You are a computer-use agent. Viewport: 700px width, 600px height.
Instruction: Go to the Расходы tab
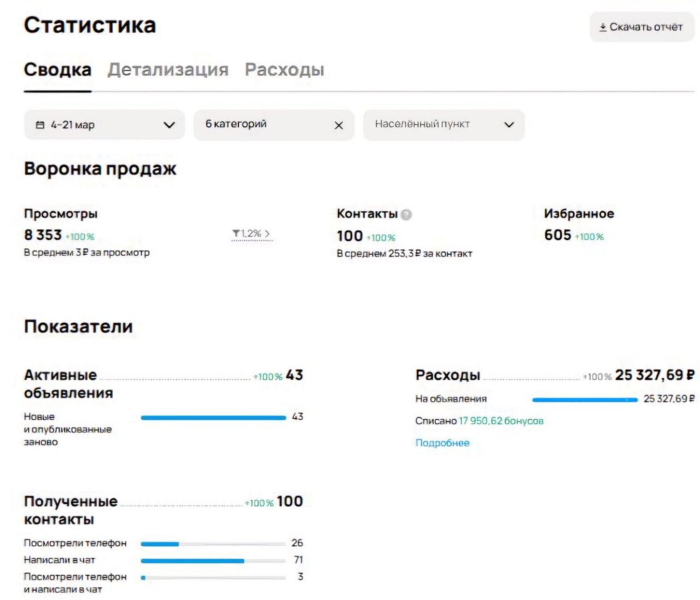click(284, 70)
